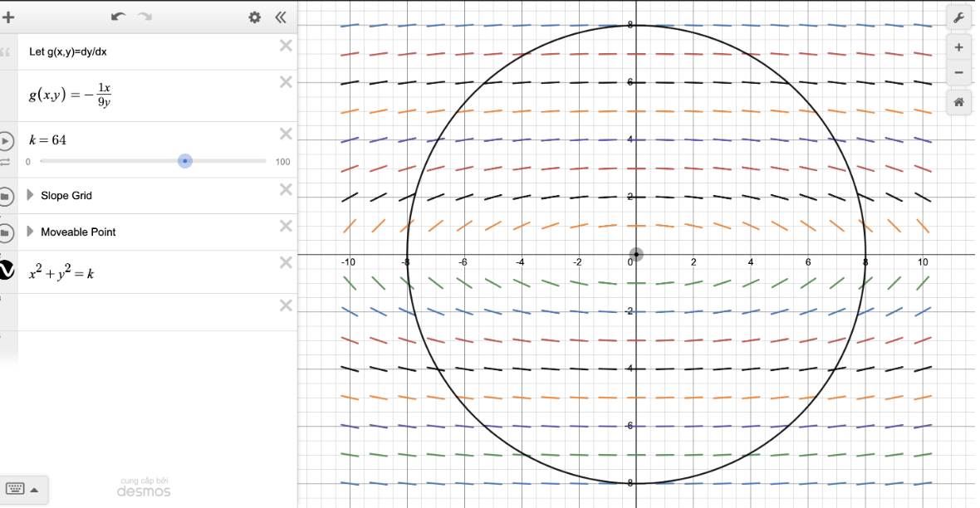
Task: Zoom out on the graph
Action: (958, 72)
